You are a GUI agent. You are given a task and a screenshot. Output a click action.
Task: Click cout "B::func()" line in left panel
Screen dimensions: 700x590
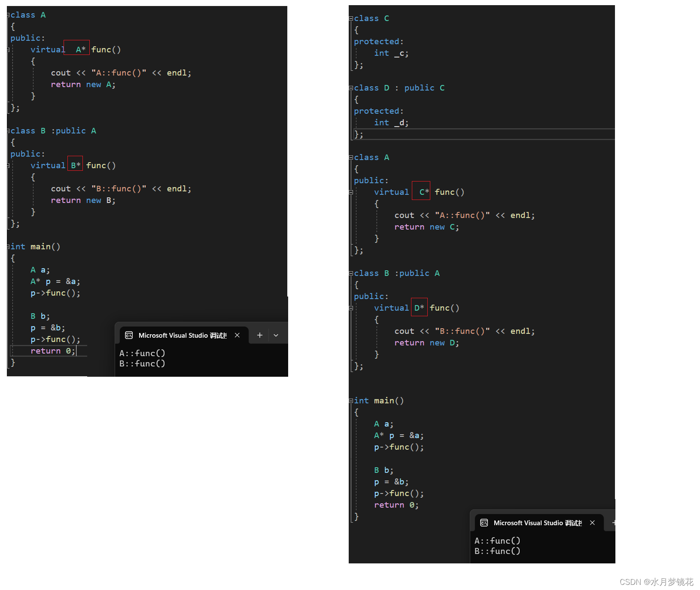pos(121,189)
